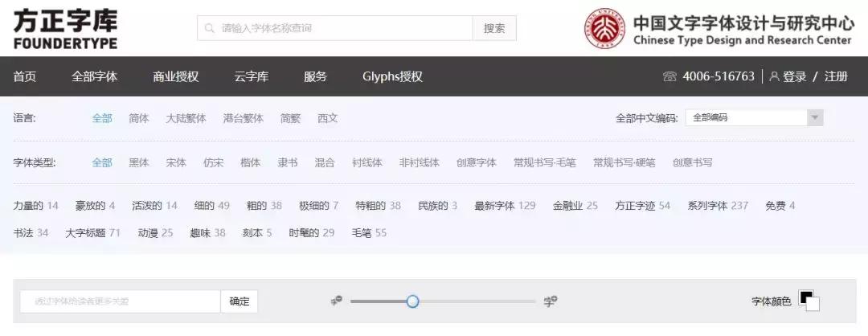The height and width of the screenshot is (336, 868).
Task: Click the font name search input field
Action: pyautogui.click(x=335, y=28)
